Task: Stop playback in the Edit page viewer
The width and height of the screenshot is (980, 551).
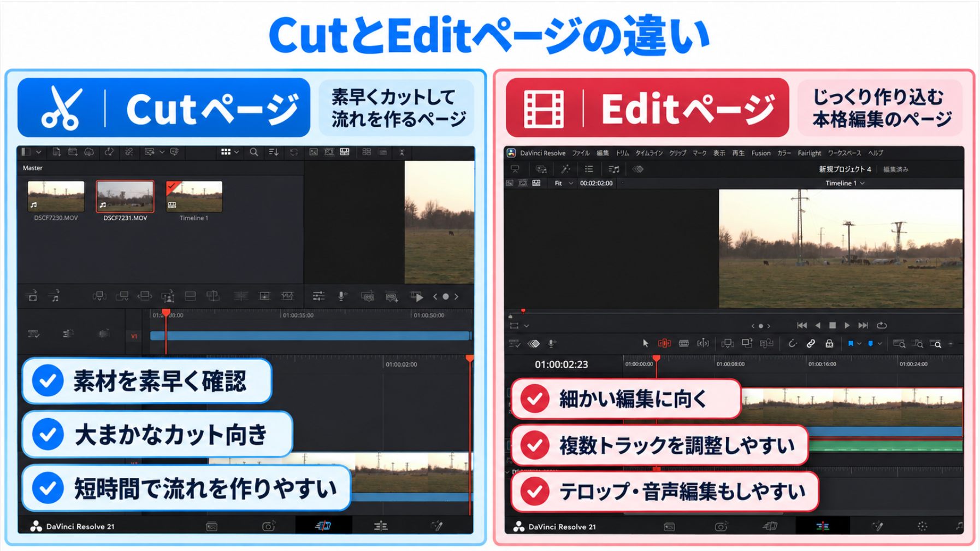Action: [832, 325]
